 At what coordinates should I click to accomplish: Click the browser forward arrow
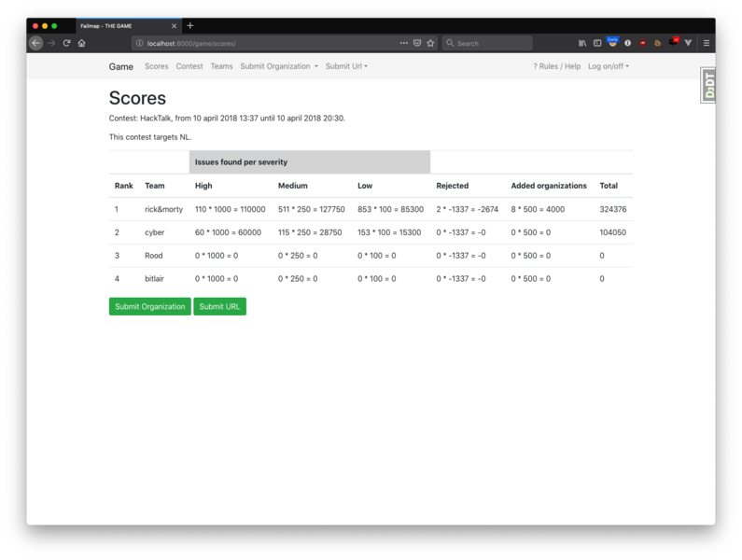51,43
